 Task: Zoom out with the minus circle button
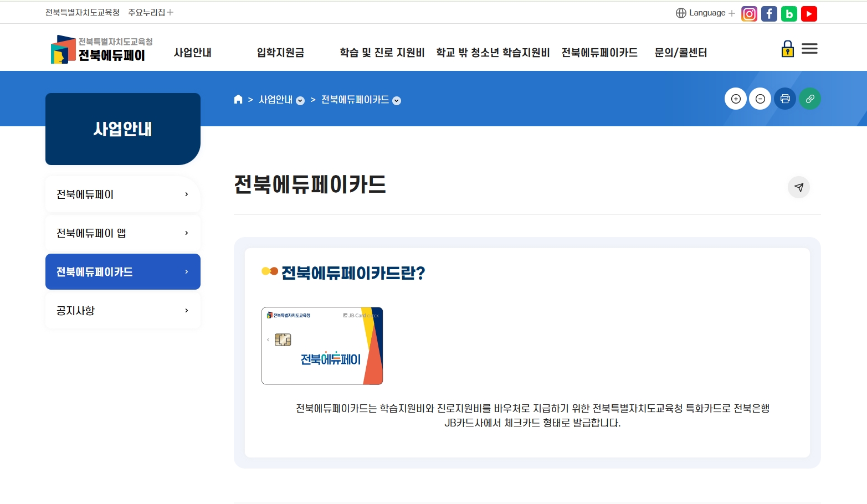pyautogui.click(x=760, y=99)
